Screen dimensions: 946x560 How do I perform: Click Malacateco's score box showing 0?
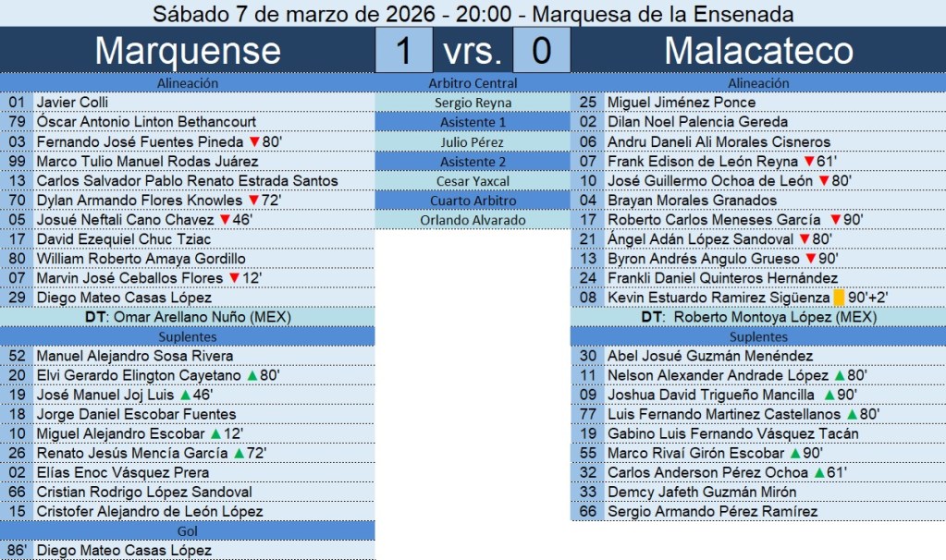pyautogui.click(x=541, y=51)
